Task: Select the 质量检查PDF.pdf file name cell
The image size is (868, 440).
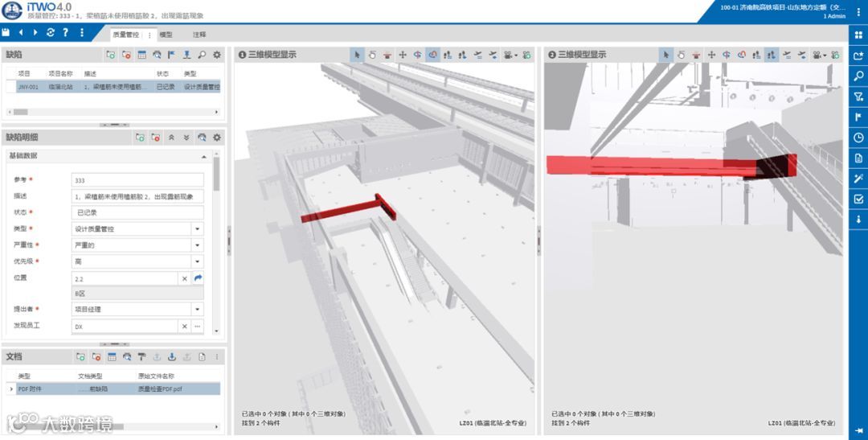Action: (177, 389)
